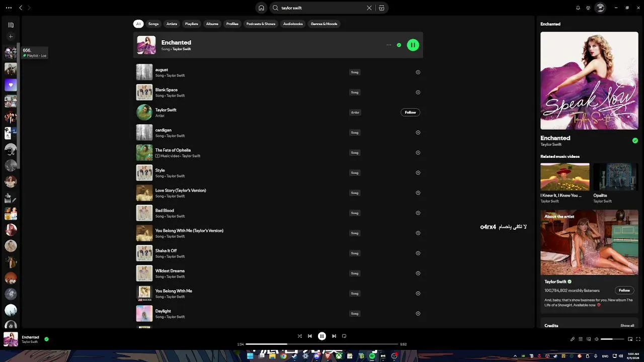Toggle saved checkmark in Enchanted side panel
This screenshot has height=362, width=644.
[635, 141]
